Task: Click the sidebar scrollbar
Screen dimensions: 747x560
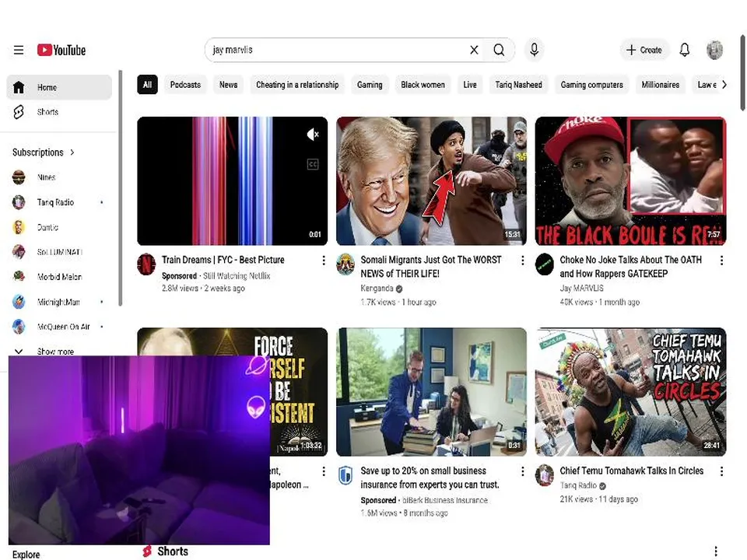Action: [121, 188]
